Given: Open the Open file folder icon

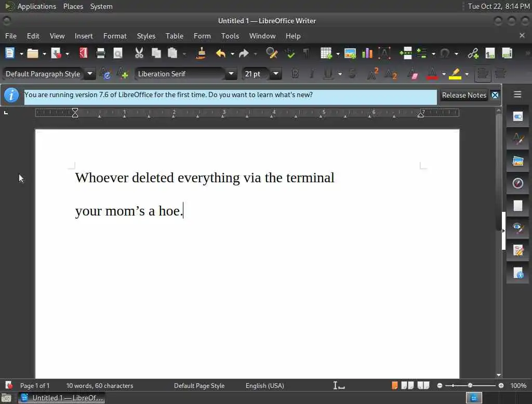Looking at the screenshot, I should click(x=33, y=53).
